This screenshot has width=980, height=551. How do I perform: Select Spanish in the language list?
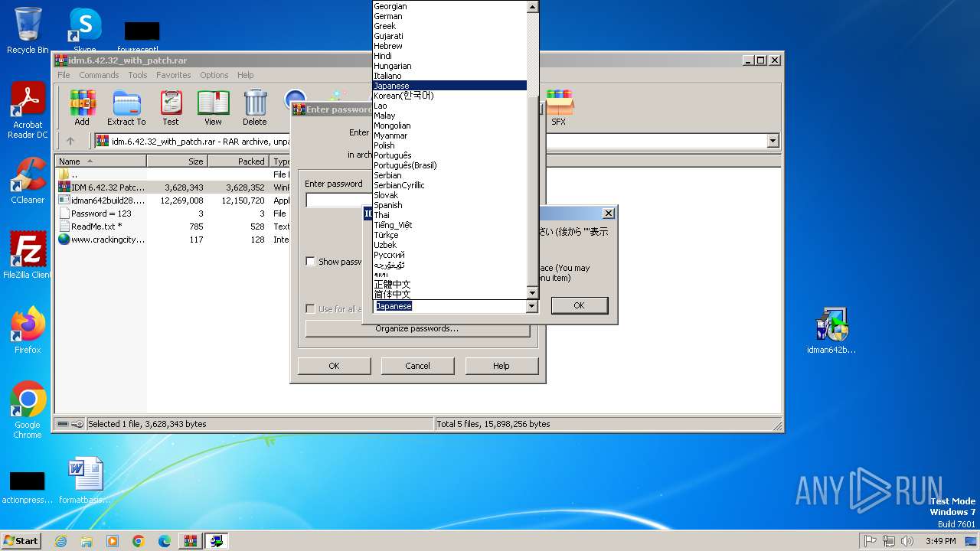click(449, 205)
